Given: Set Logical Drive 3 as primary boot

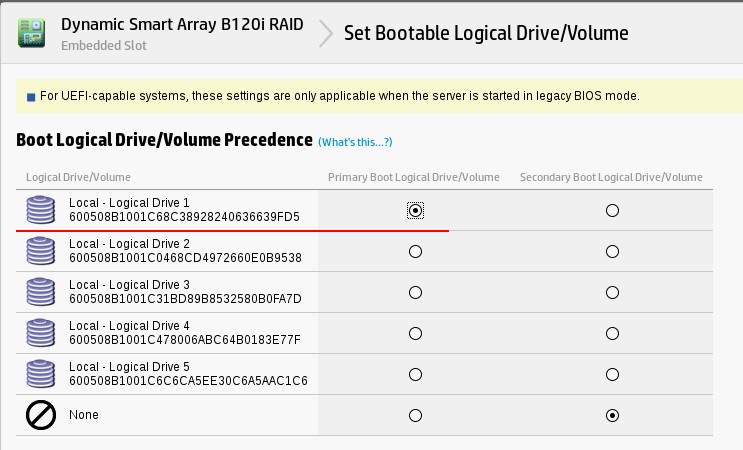Looking at the screenshot, I should pos(415,293).
